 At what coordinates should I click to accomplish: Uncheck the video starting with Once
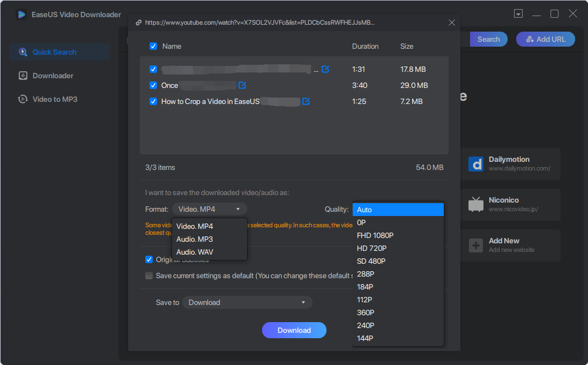(x=153, y=85)
